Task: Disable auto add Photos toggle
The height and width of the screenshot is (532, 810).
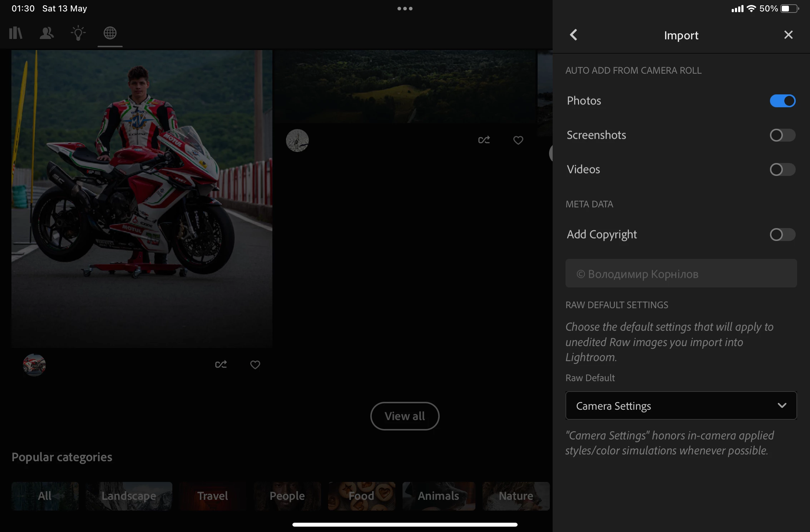Action: pos(782,101)
